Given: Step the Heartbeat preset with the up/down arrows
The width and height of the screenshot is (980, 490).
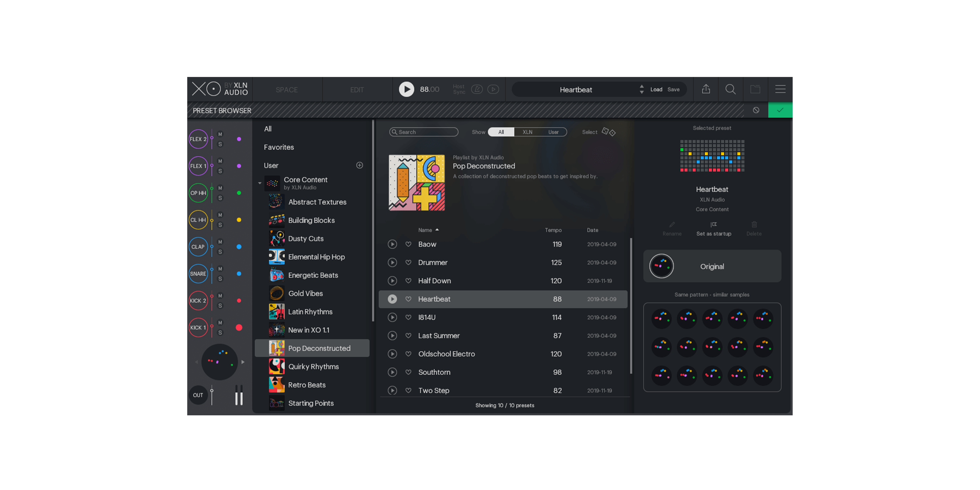Looking at the screenshot, I should (642, 90).
